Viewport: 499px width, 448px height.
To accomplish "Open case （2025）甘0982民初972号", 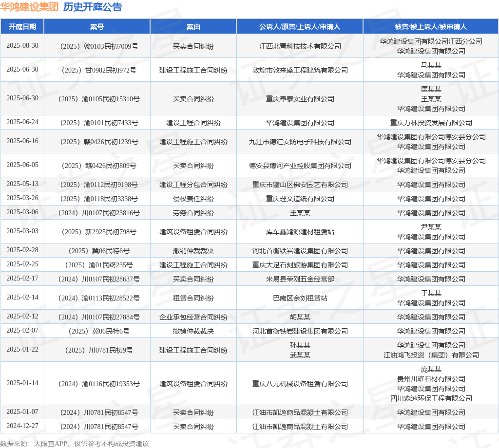I will 97,70.
